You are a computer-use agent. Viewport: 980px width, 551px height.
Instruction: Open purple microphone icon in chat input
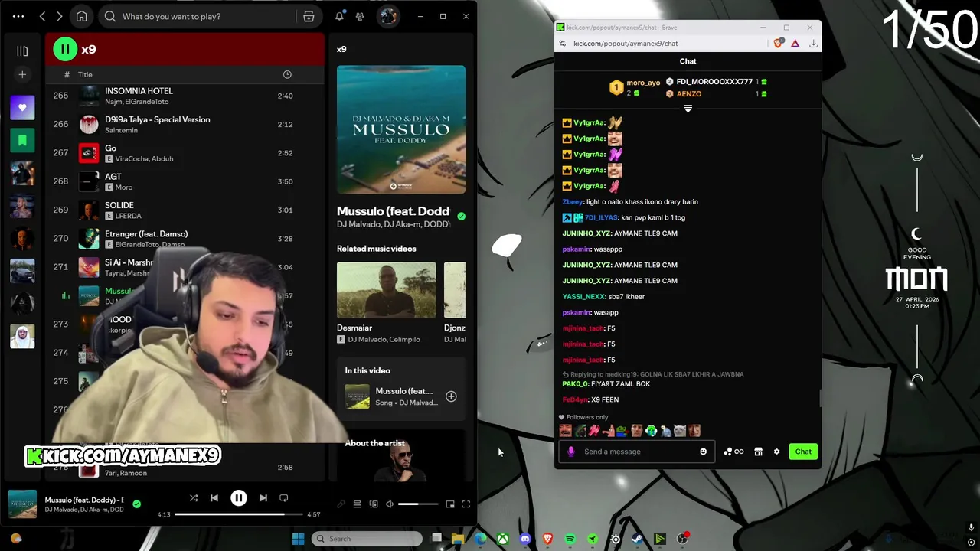(570, 452)
